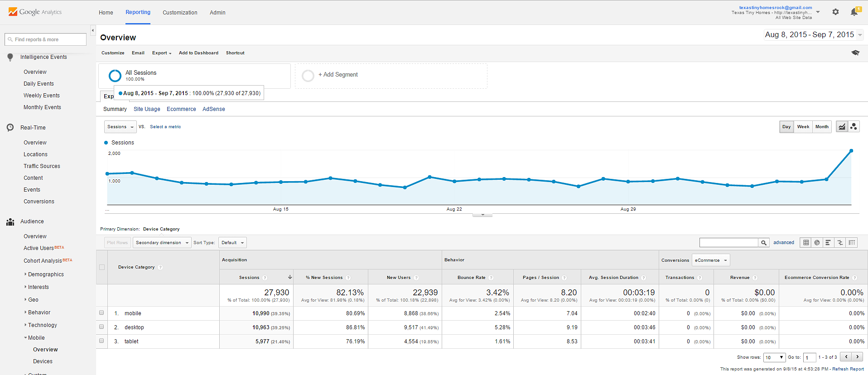
Task: Click the settings gear icon
Action: tap(835, 12)
